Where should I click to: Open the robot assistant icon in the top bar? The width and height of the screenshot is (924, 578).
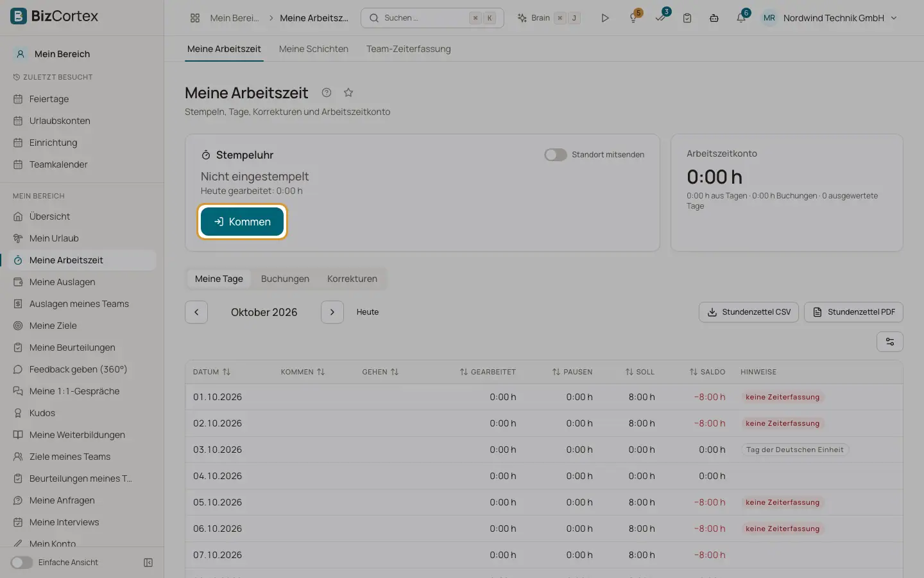point(714,18)
